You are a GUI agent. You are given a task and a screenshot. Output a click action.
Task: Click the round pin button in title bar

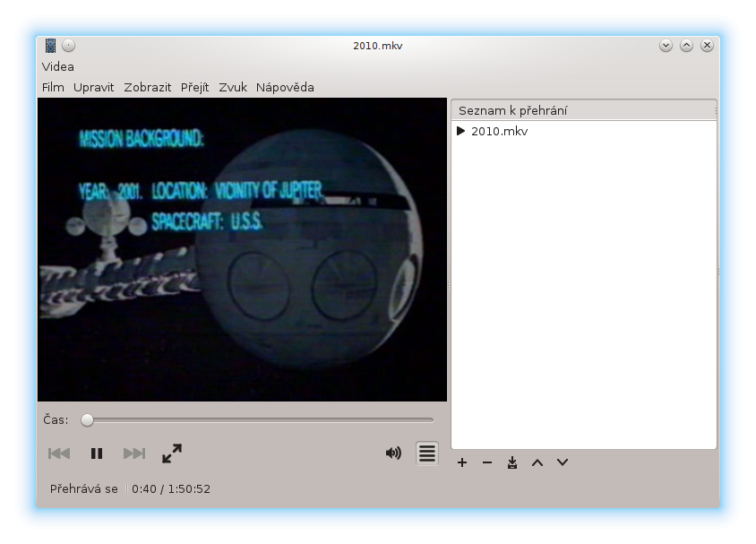(69, 46)
